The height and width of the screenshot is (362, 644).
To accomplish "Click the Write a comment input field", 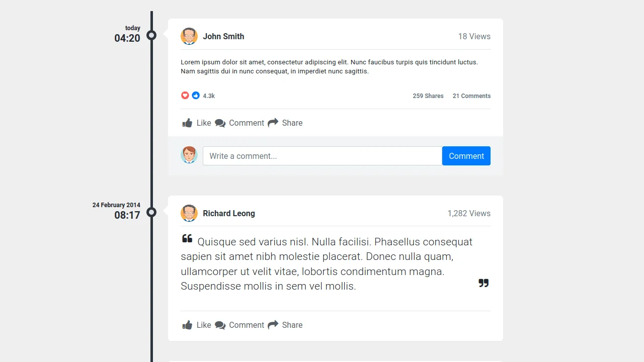I will [322, 156].
